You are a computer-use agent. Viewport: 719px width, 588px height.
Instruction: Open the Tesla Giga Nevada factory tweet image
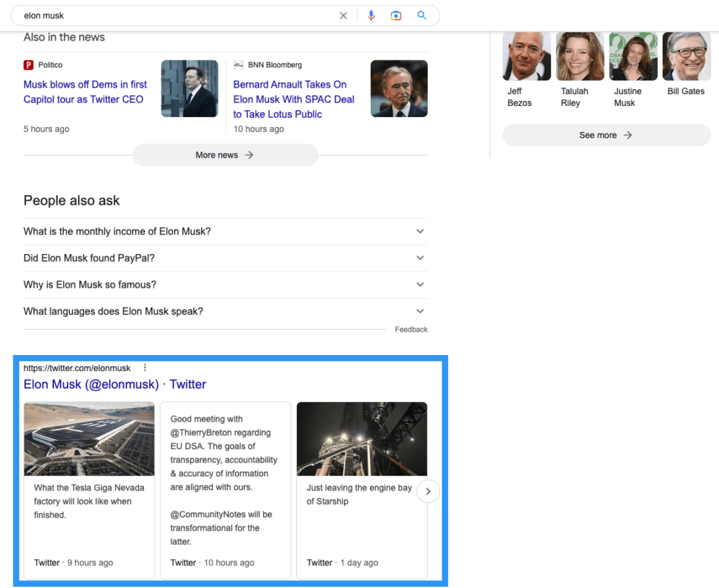(x=89, y=439)
